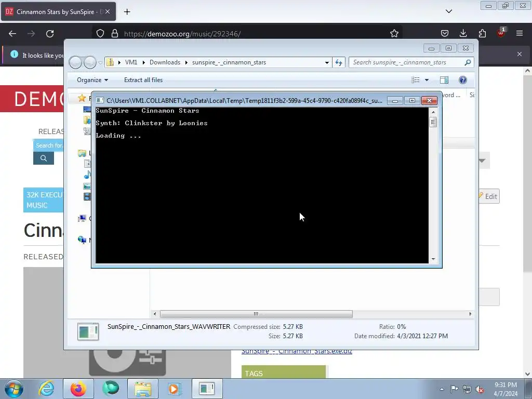The width and height of the screenshot is (532, 399).
Task: Click the network tray icon
Action: (x=467, y=389)
